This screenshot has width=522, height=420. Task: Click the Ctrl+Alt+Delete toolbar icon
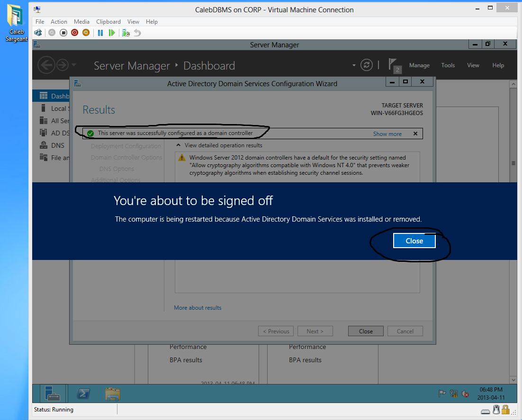(x=38, y=33)
